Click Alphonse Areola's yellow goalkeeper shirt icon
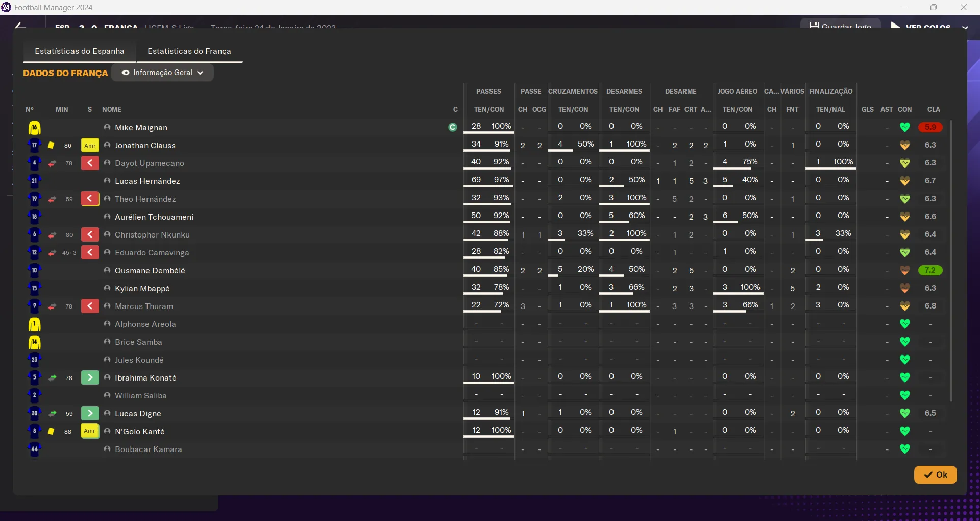Screen dimensions: 980x521 pos(34,324)
